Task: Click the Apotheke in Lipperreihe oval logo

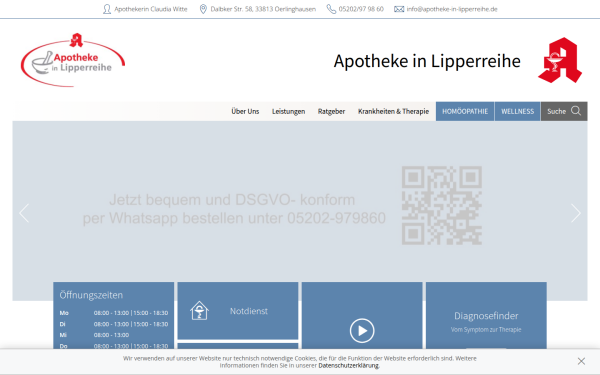Action: [x=73, y=60]
